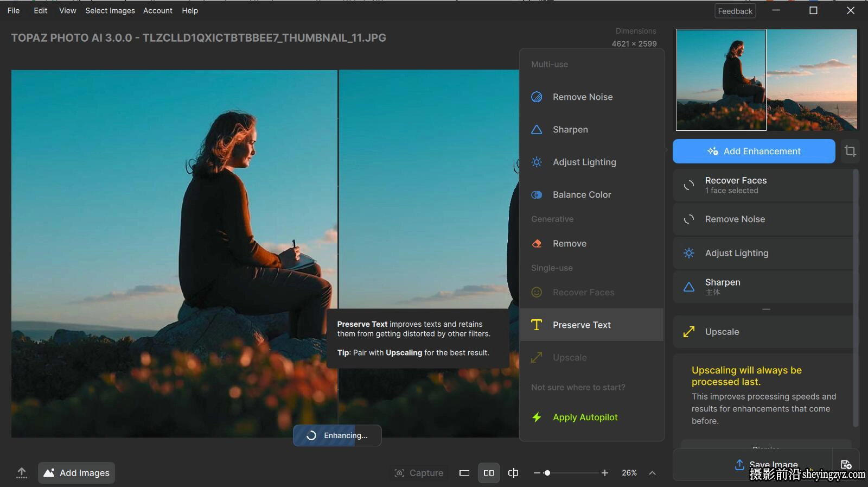The image size is (868, 487).
Task: Click the image preview thumbnail navigator
Action: tap(767, 80)
